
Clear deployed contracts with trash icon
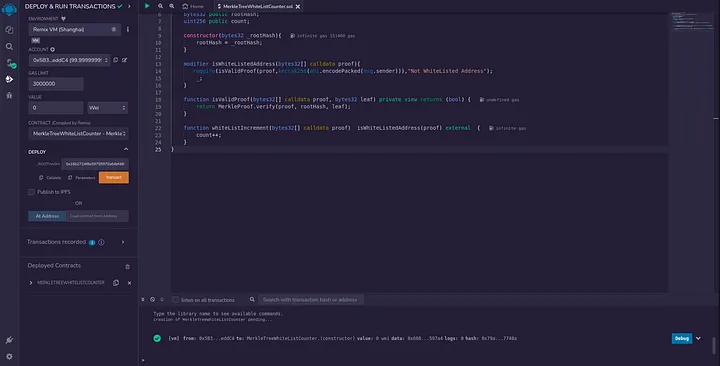click(x=128, y=266)
